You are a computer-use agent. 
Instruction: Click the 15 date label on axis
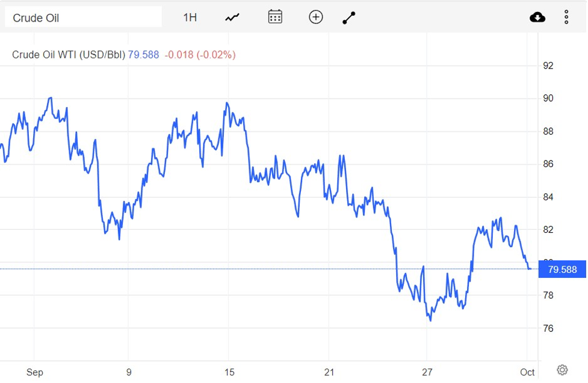pyautogui.click(x=228, y=372)
